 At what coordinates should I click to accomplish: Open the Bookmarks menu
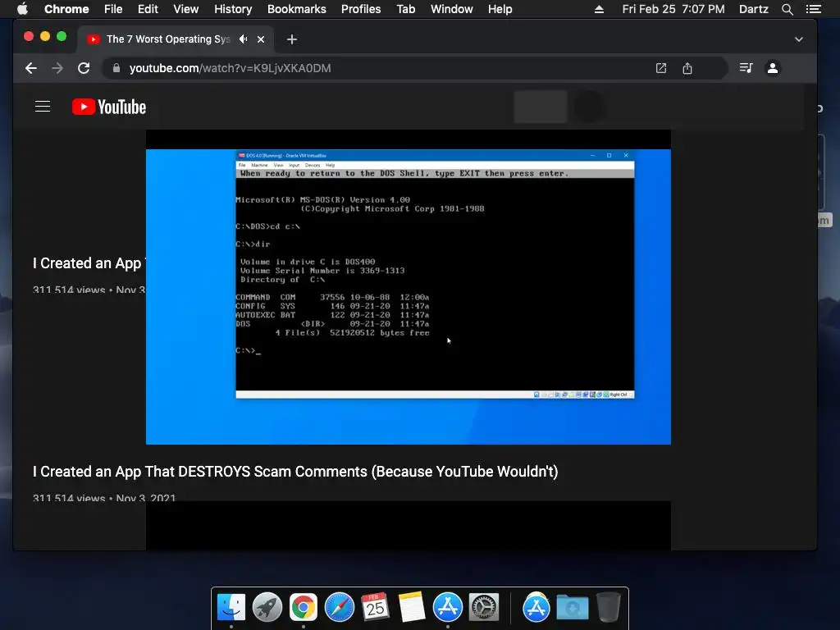(297, 9)
